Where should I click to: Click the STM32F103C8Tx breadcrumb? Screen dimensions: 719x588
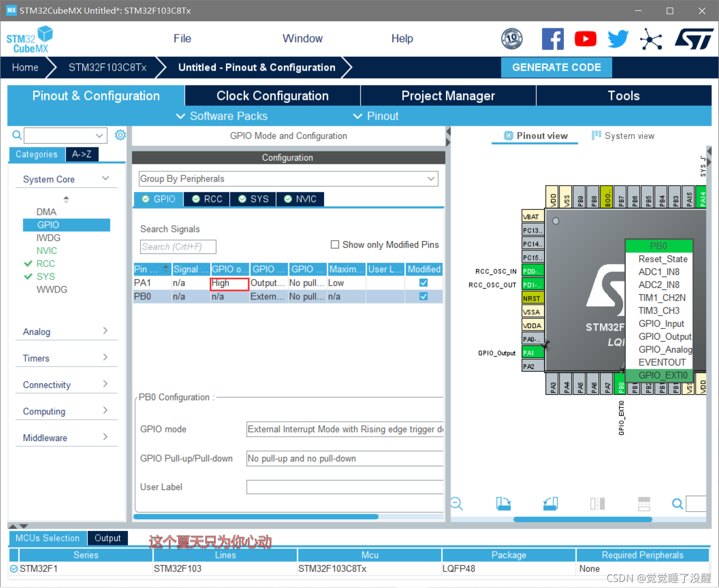coord(107,68)
